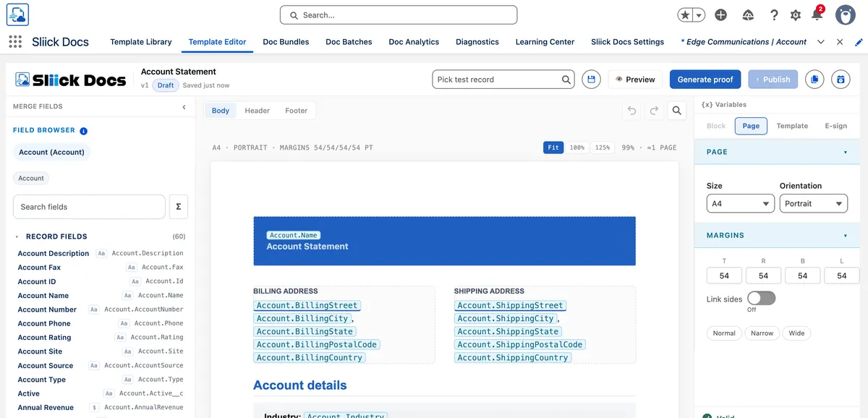Switch to the Body section tab

pos(221,111)
